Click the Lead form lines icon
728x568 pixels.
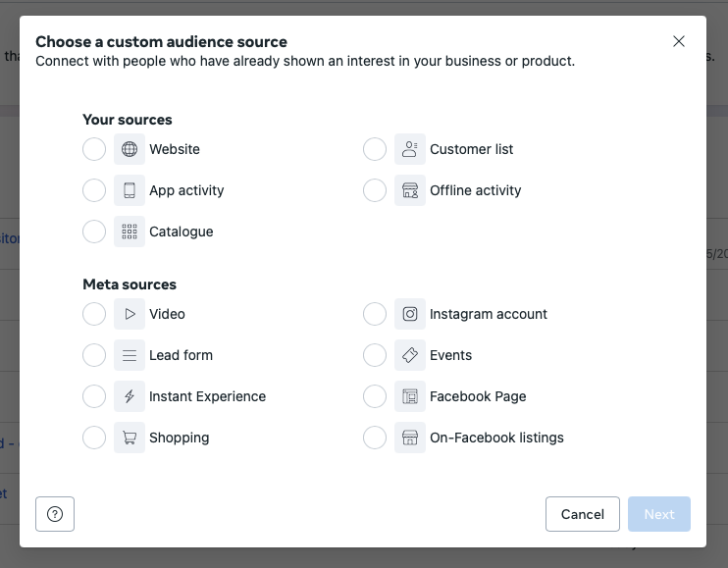130,355
